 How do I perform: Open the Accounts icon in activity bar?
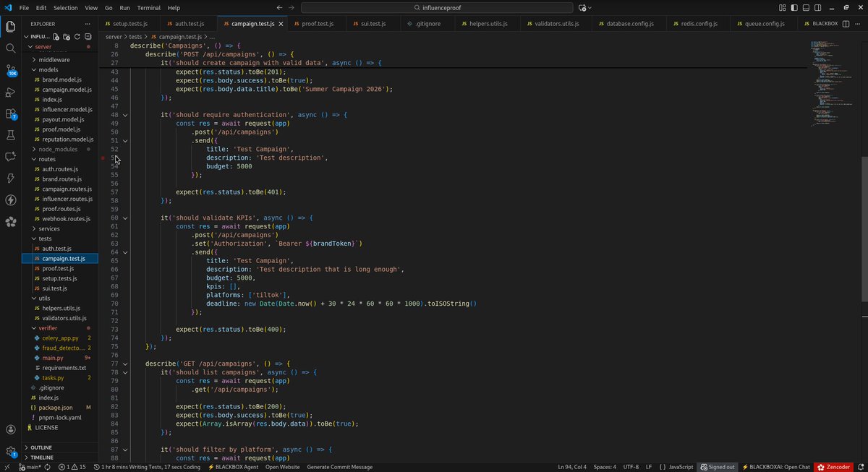11,430
